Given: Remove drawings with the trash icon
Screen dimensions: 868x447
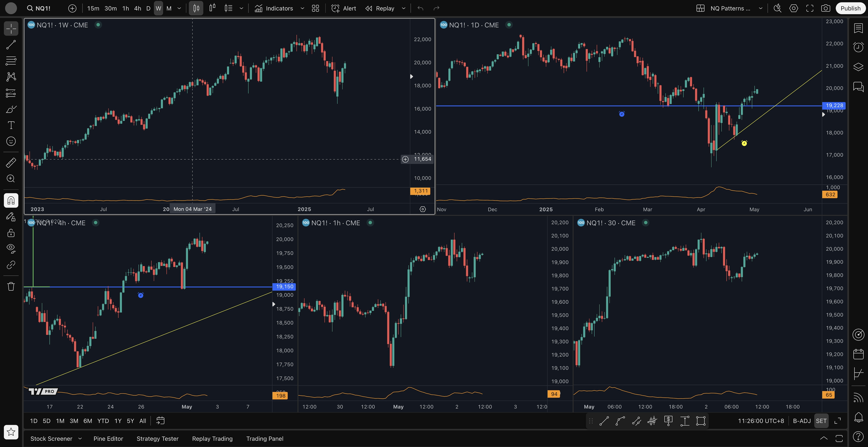Looking at the screenshot, I should point(11,286).
